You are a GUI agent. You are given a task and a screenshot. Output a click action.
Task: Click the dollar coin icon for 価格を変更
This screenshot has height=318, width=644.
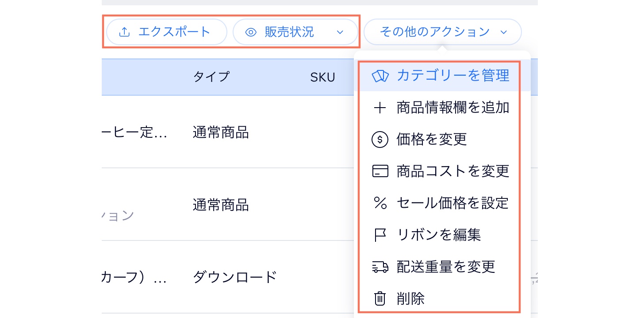point(380,140)
